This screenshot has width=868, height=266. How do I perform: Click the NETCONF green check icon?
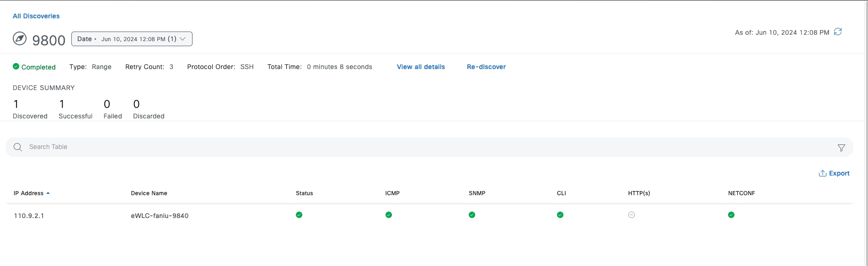click(x=731, y=215)
